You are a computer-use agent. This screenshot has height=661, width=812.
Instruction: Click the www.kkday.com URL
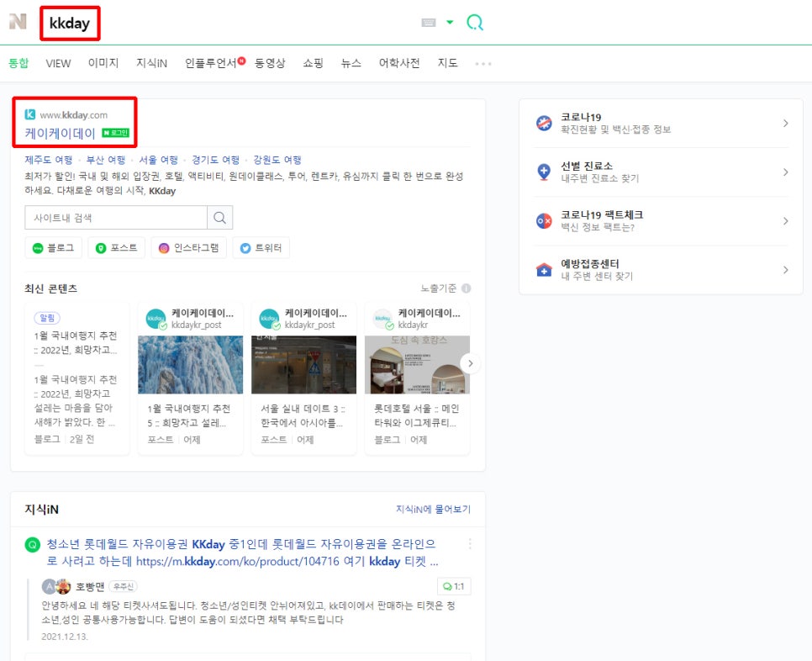click(73, 115)
